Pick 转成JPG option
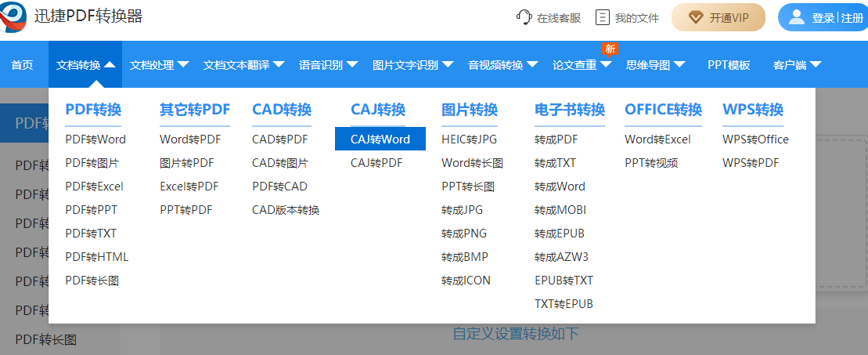868x355 pixels. coord(463,210)
